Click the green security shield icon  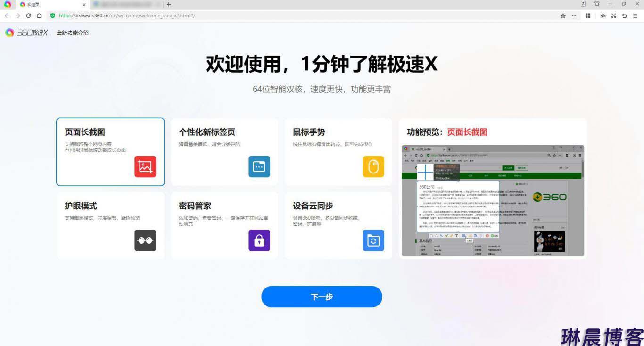click(52, 16)
